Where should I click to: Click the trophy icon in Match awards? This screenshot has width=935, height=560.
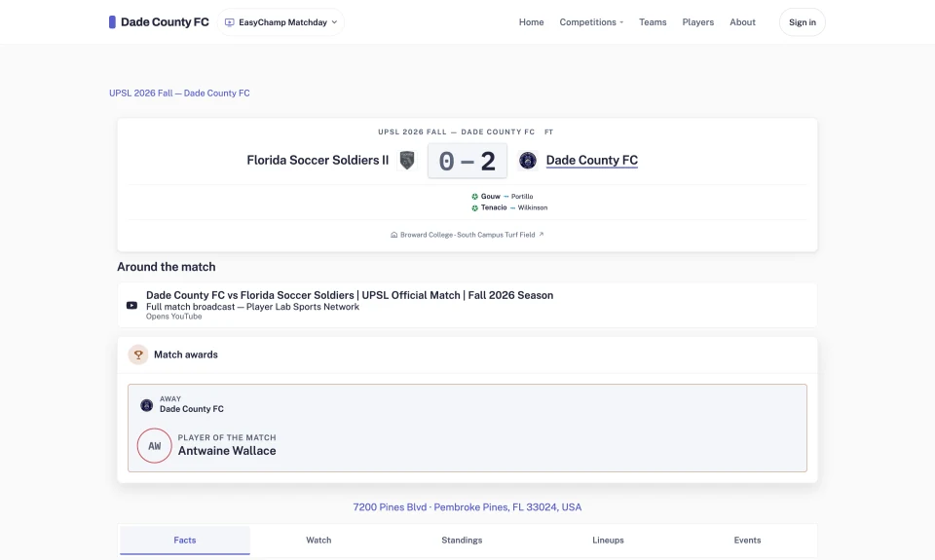click(137, 355)
